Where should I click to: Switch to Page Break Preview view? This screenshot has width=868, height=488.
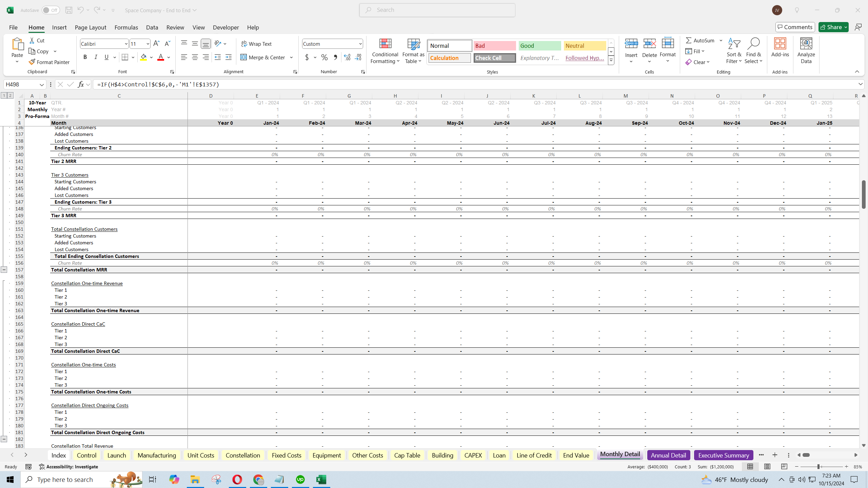pos(784,467)
